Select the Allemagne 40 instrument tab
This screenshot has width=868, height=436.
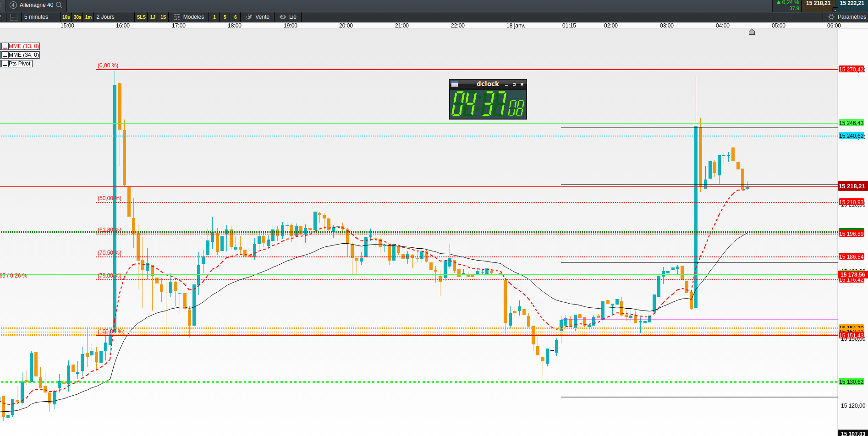pyautogui.click(x=36, y=5)
